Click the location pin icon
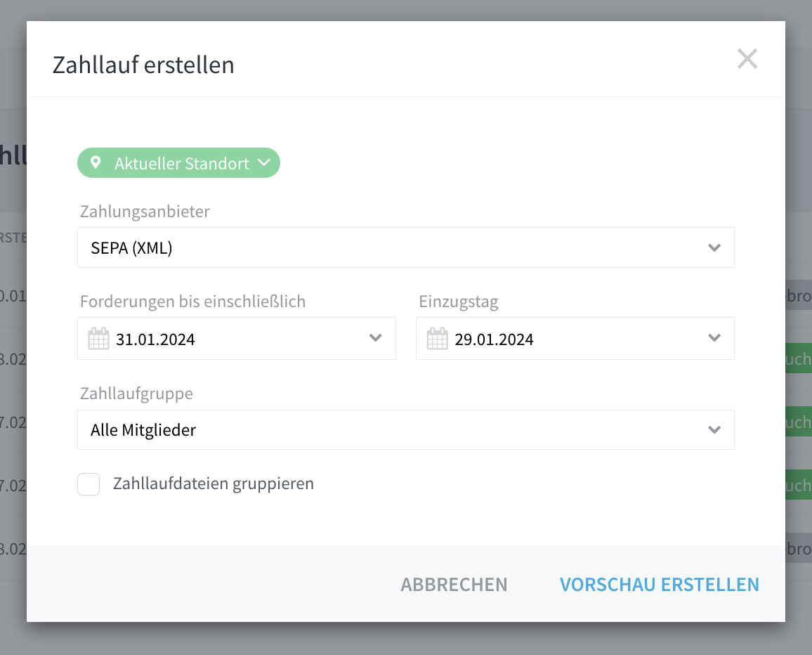Image resolution: width=812 pixels, height=655 pixels. 96,162
